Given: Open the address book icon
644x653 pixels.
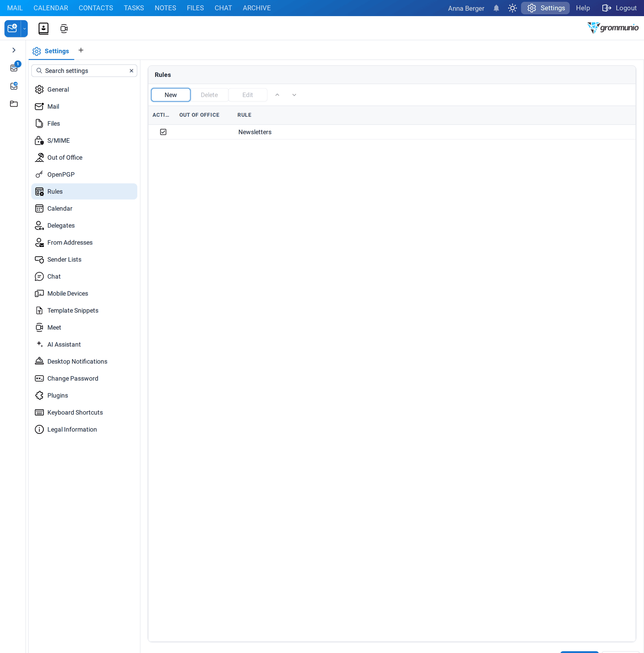Looking at the screenshot, I should pos(43,29).
